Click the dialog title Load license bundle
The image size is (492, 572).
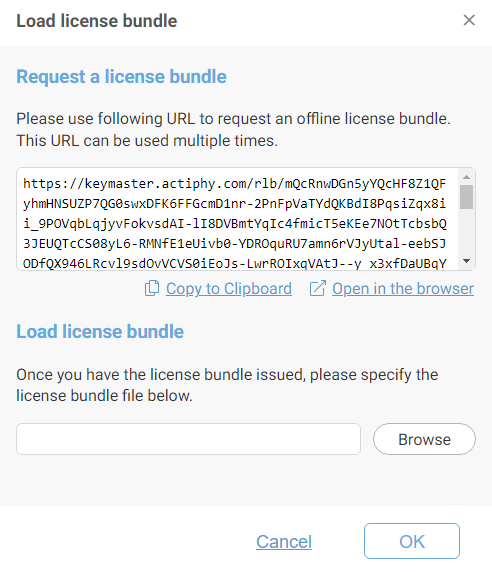coord(97,21)
